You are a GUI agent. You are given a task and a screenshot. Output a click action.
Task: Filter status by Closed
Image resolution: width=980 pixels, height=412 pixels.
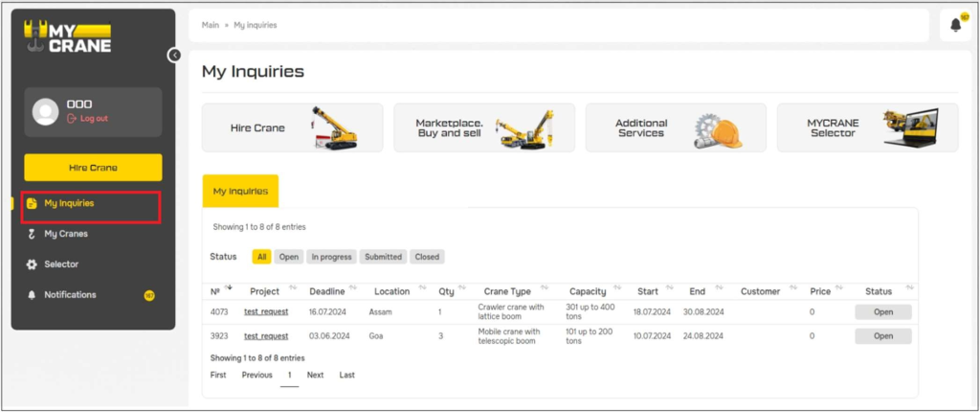427,257
